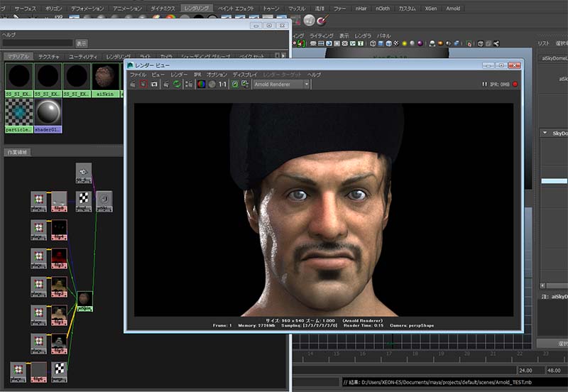Screen dimensions: 568x392
Task: Open the XGen shelf tab
Action: tap(431, 8)
